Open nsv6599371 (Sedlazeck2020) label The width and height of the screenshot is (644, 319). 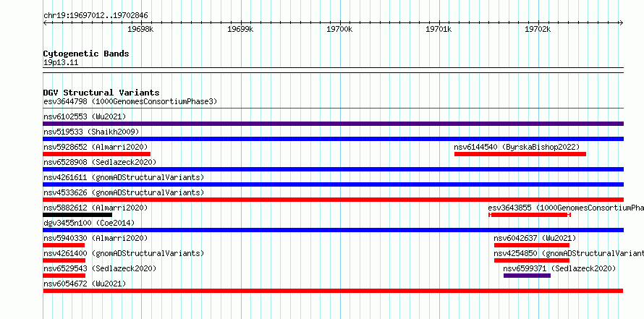pyautogui.click(x=559, y=268)
